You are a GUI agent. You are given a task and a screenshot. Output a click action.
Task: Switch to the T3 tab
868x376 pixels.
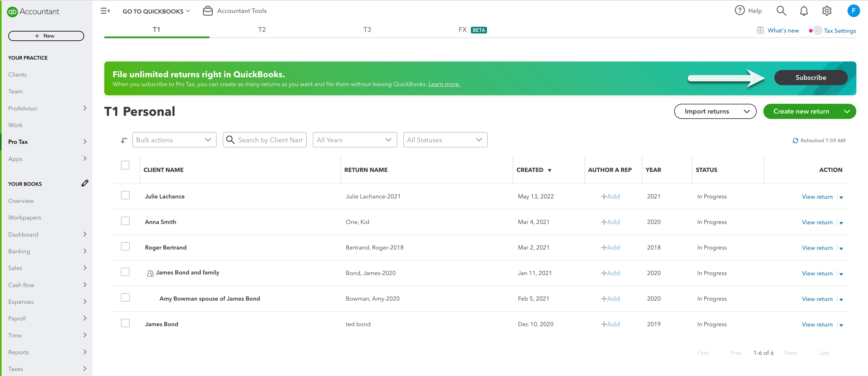[367, 30]
